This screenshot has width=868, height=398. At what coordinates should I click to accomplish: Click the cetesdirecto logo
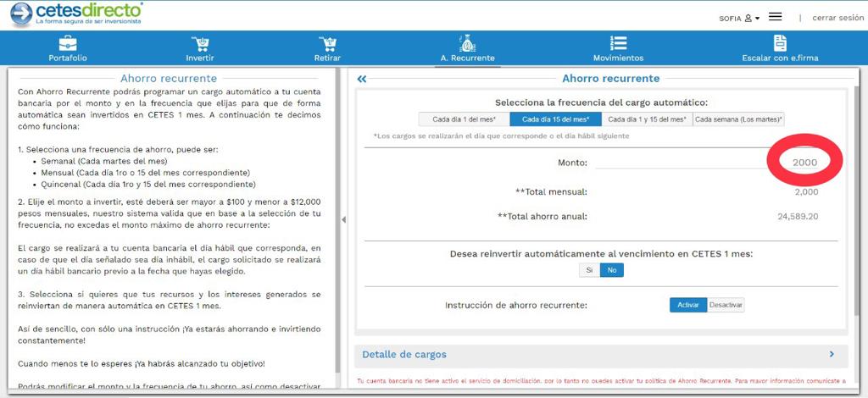[76, 14]
